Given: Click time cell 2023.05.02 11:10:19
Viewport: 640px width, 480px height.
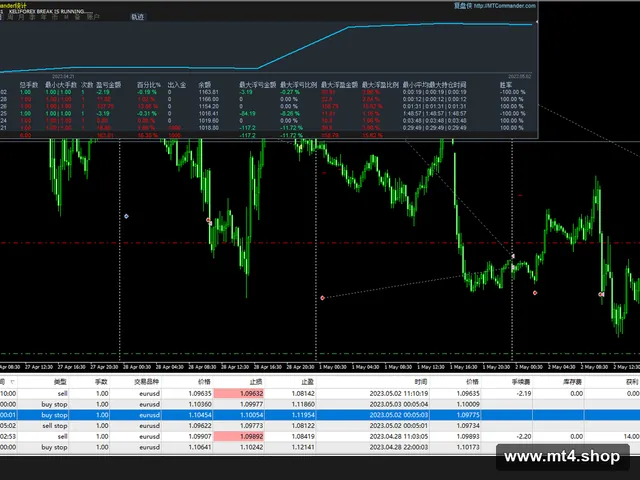Looking at the screenshot, I should click(399, 393).
